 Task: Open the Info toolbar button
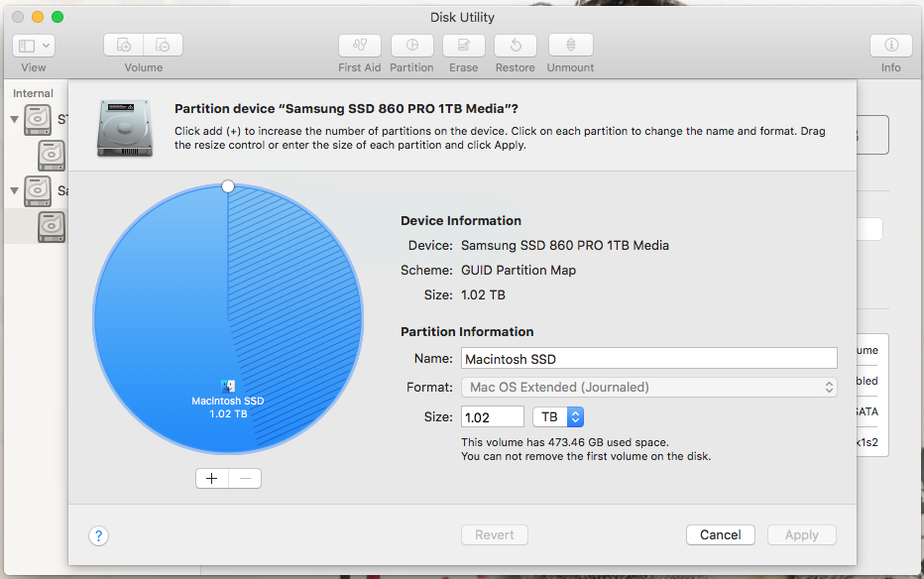pyautogui.click(x=891, y=46)
